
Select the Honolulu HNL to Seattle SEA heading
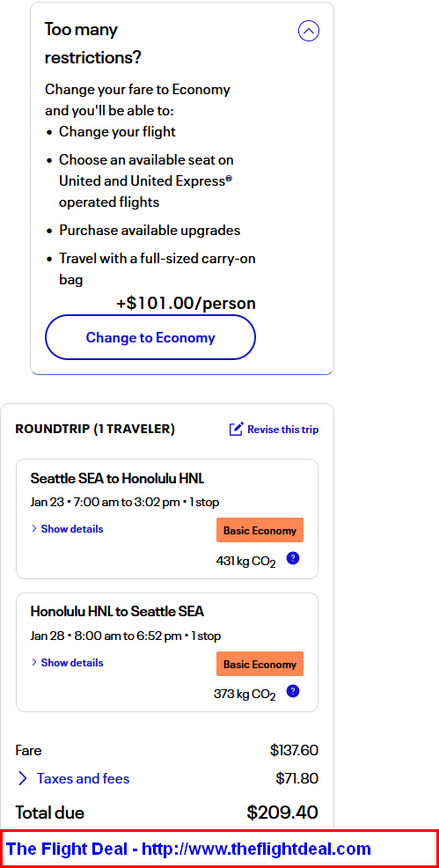(117, 612)
